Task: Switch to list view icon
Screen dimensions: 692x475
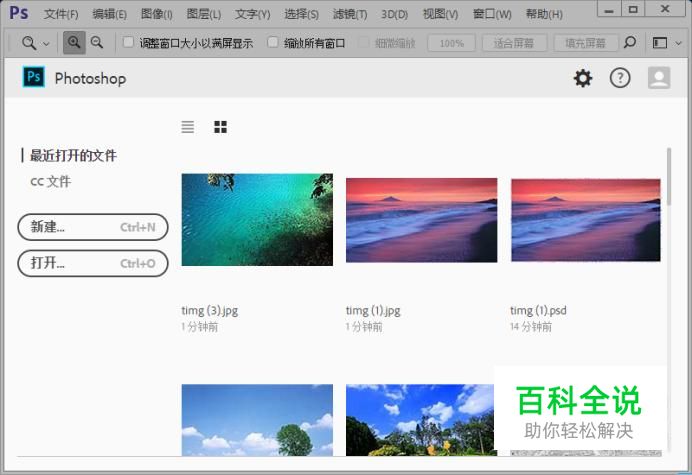Action: [x=188, y=127]
